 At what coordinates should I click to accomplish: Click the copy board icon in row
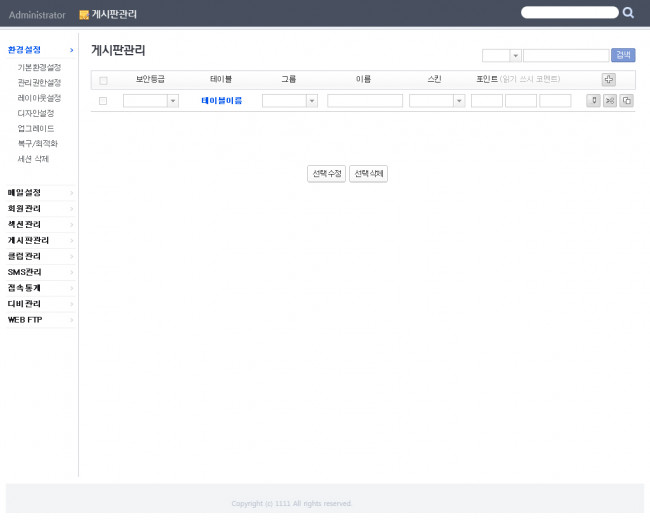point(626,101)
